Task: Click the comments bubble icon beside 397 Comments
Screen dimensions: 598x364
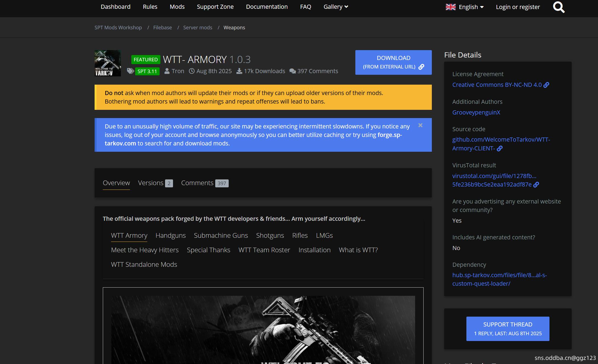Action: point(293,71)
